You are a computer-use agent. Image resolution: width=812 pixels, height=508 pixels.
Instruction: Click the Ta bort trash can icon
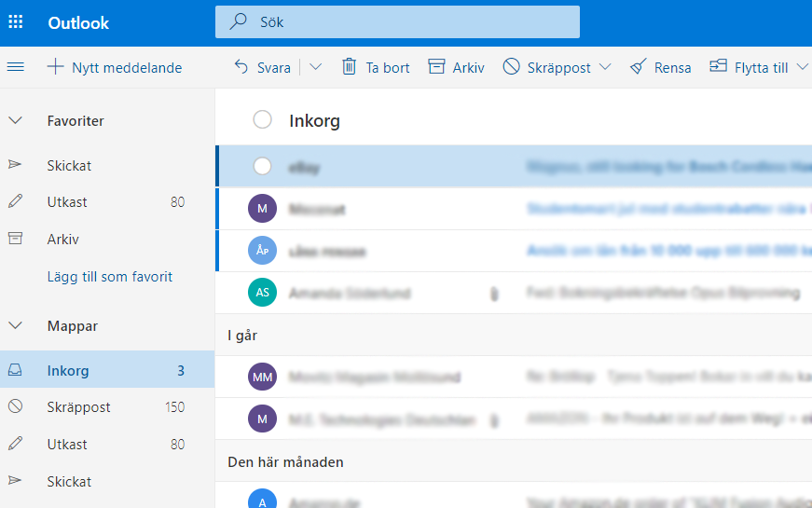349,67
